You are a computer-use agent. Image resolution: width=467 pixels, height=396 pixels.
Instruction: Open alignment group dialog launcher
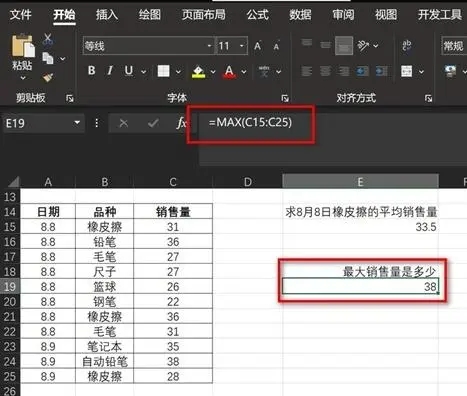pos(428,98)
